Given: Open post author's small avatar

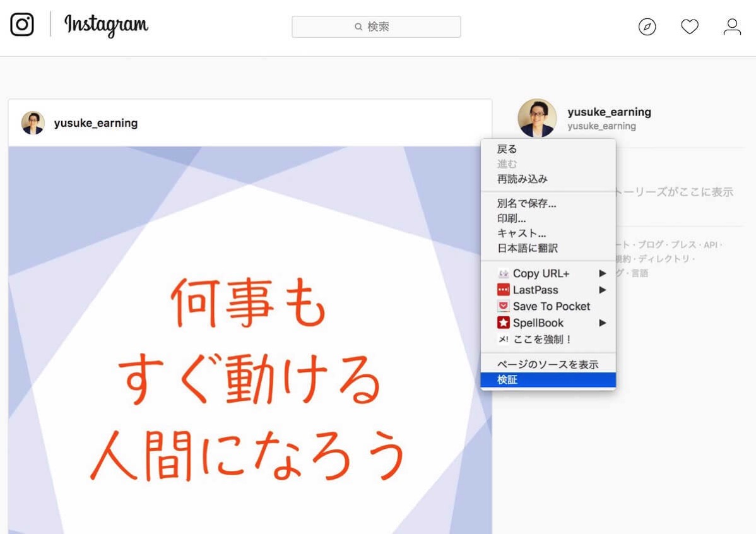Looking at the screenshot, I should point(33,123).
